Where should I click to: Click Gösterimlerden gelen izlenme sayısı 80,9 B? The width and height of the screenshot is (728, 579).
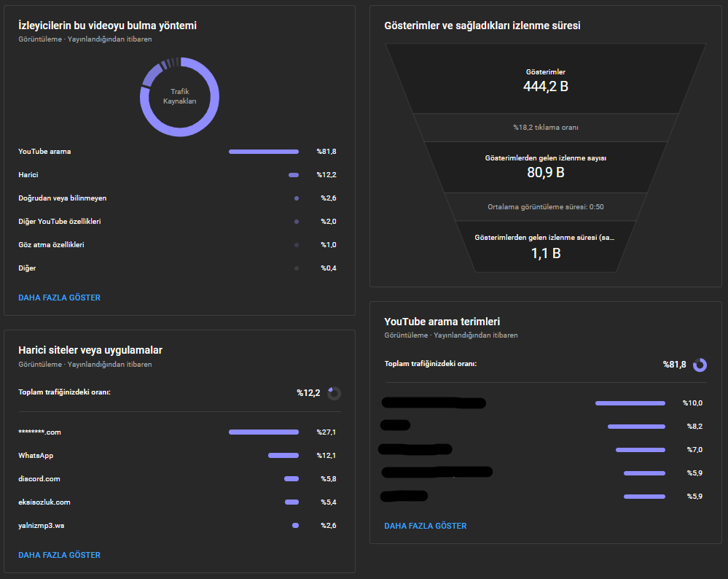pos(546,167)
